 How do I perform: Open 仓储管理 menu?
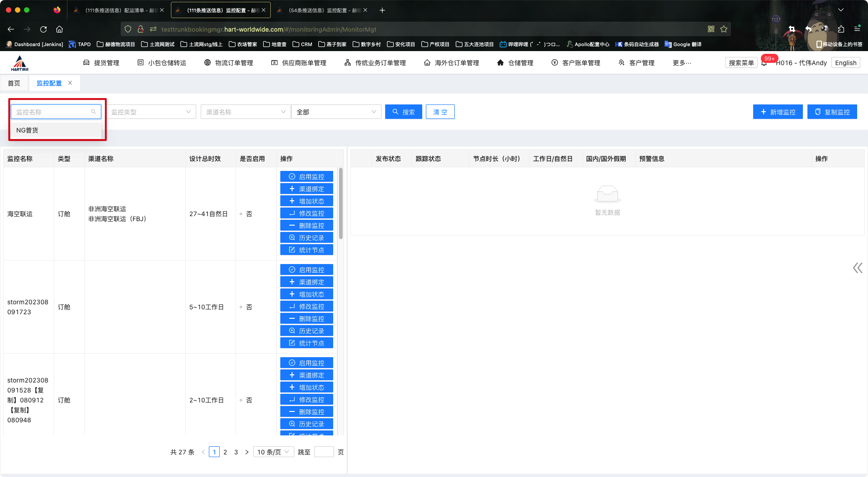pyautogui.click(x=515, y=63)
